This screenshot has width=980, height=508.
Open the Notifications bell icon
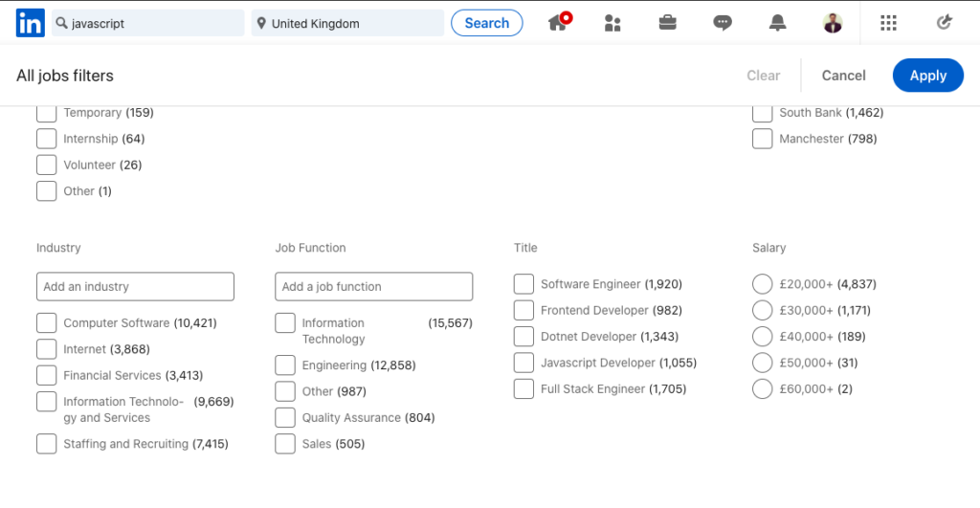click(778, 23)
